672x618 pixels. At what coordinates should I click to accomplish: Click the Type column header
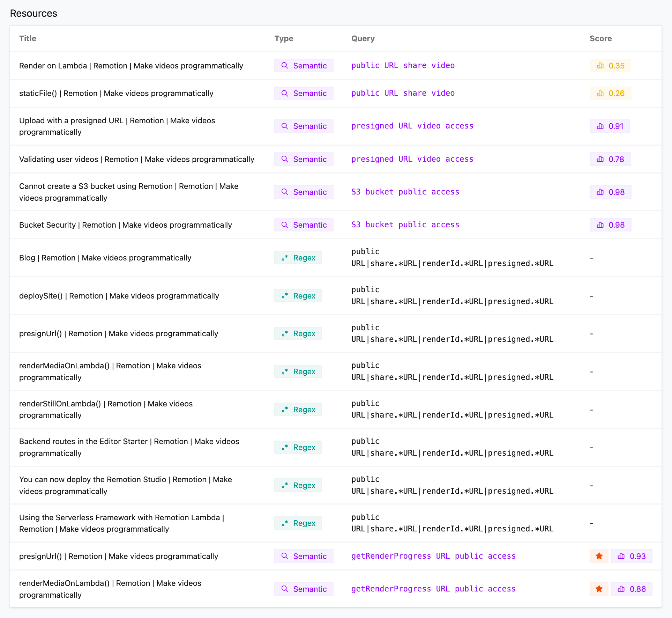(284, 38)
